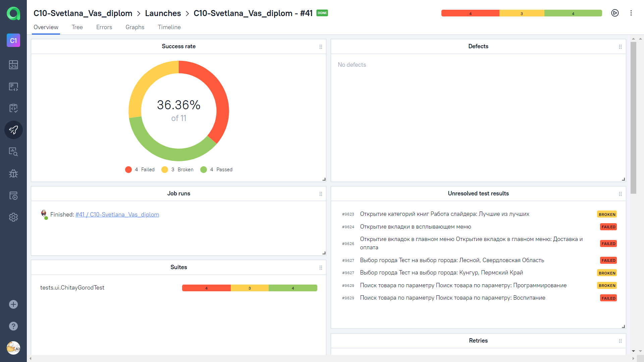Open the Test plans clipboard icon
Viewport: 644px width, 362px height.
coord(13,108)
